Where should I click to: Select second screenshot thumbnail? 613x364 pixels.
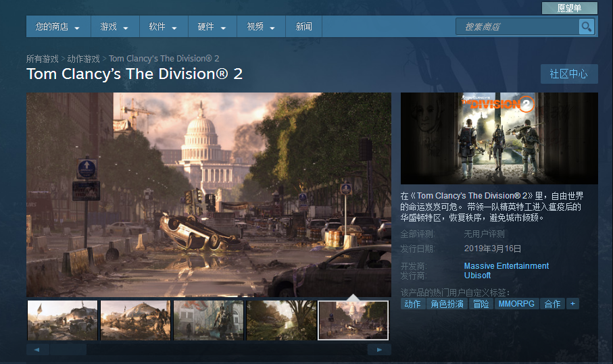coord(135,320)
